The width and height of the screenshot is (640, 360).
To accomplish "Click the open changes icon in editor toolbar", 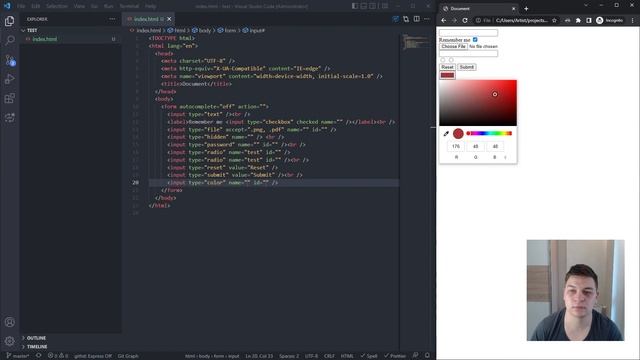I will pyautogui.click(x=406, y=19).
